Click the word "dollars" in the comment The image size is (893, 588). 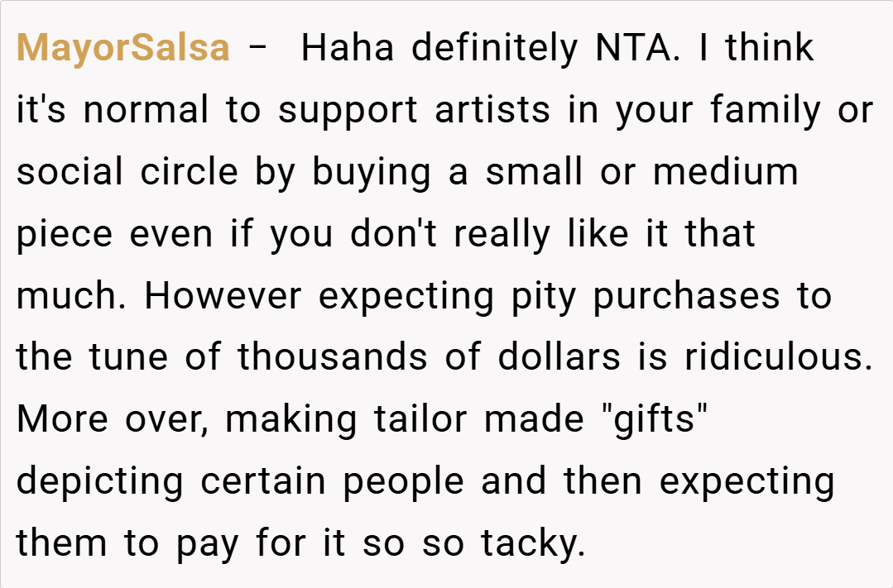pos(559,359)
